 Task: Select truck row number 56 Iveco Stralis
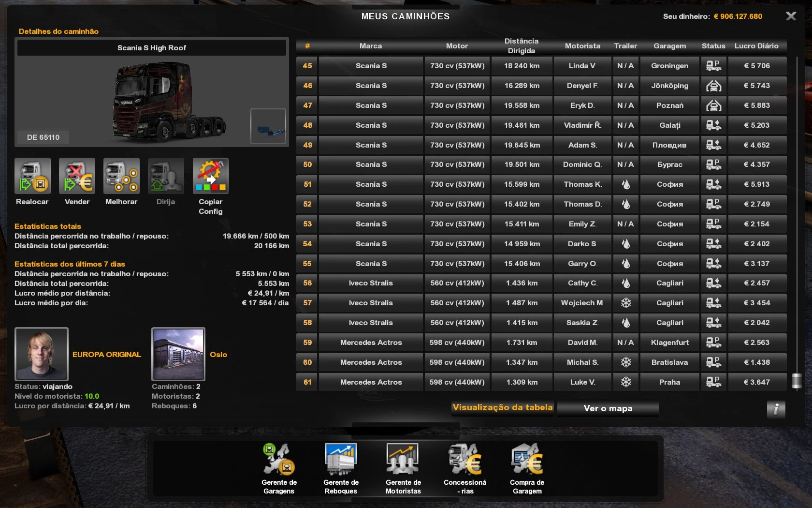371,283
